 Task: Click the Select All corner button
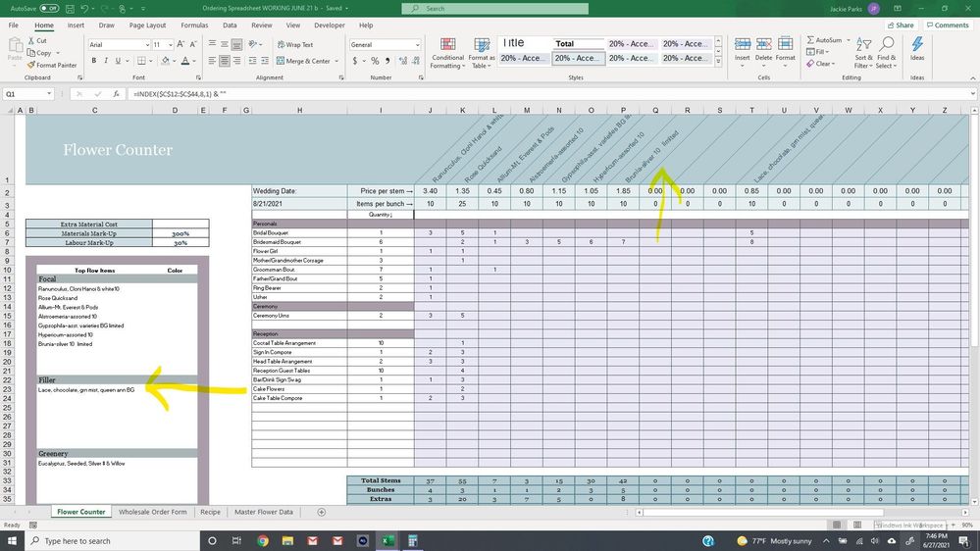coord(9,110)
